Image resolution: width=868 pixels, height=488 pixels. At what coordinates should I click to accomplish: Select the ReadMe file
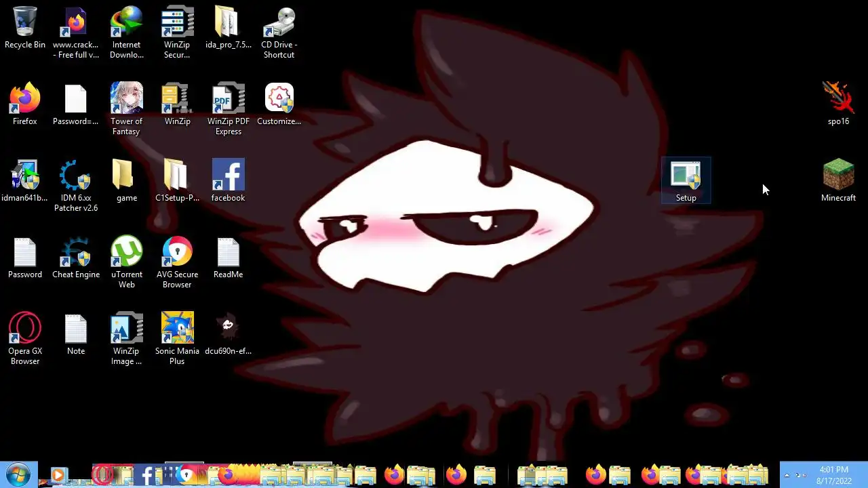228,258
